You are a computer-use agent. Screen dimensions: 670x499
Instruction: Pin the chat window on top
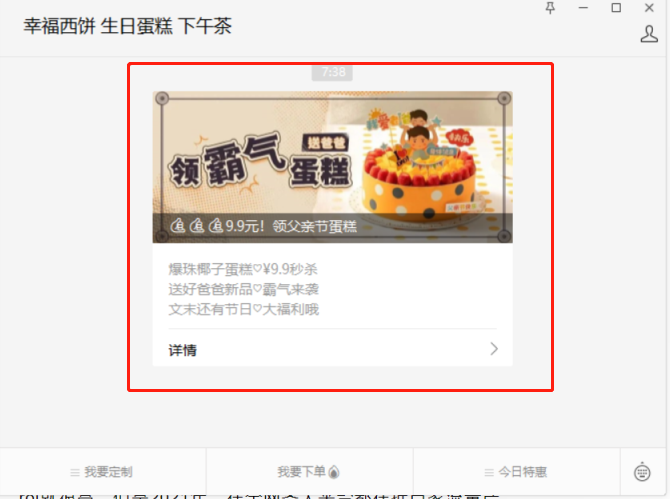(x=550, y=8)
